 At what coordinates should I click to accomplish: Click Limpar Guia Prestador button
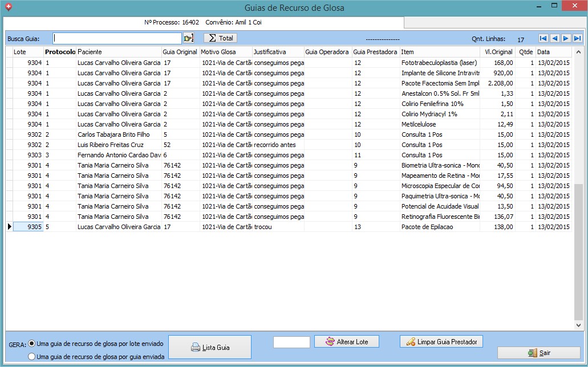tap(441, 342)
